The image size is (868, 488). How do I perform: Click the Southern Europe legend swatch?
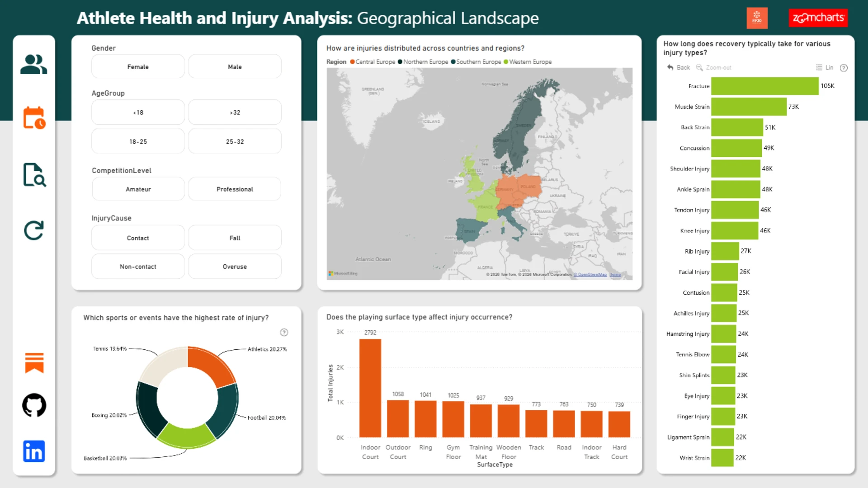pyautogui.click(x=453, y=62)
